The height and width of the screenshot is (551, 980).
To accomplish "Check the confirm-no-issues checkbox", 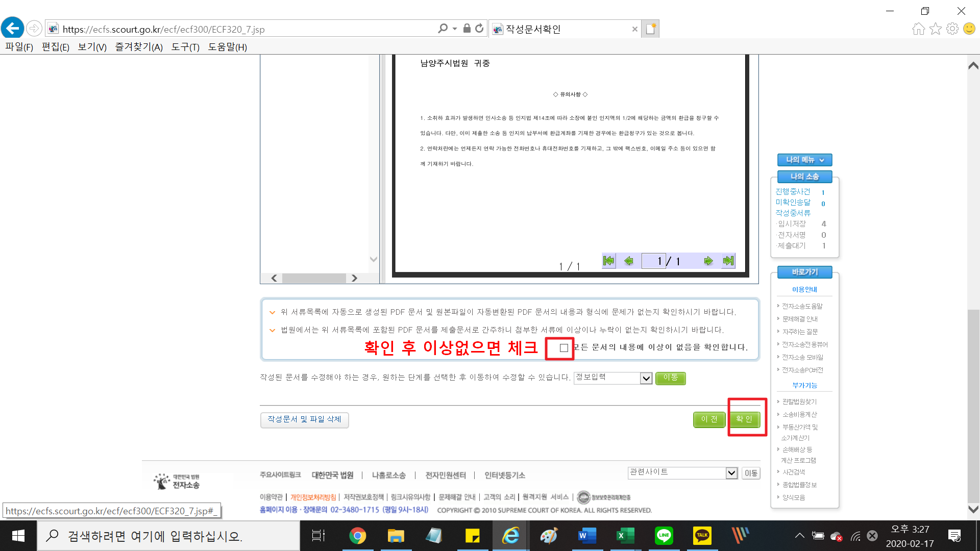I will (x=563, y=348).
